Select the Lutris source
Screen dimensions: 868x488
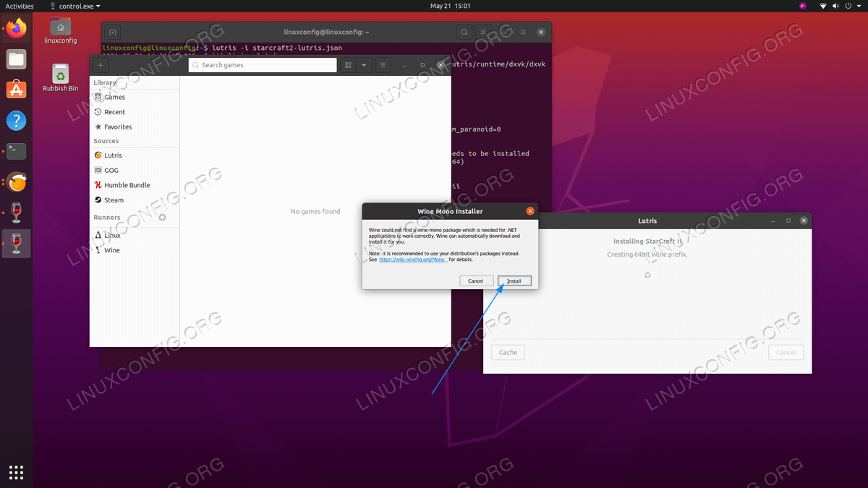point(113,155)
